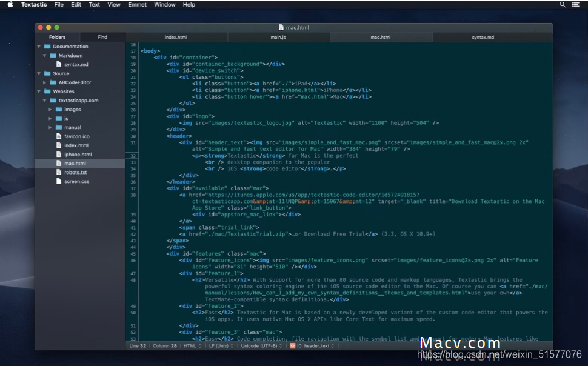
Task: Click the iphone.html file icon
Action: (59, 155)
